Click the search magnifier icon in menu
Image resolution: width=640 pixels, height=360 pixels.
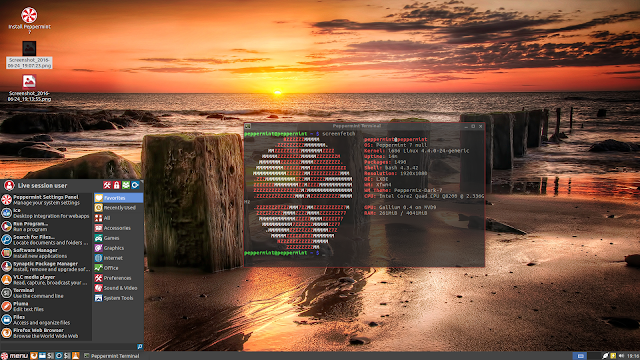tap(140, 347)
